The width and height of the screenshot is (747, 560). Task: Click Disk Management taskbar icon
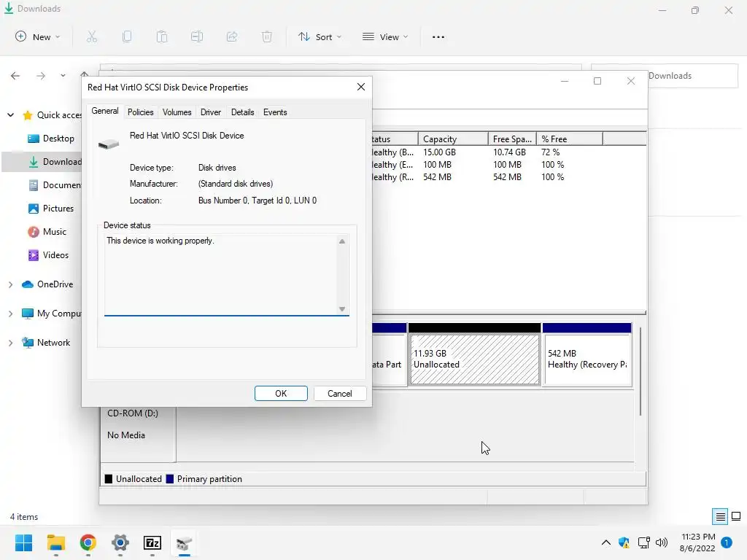pyautogui.click(x=184, y=542)
